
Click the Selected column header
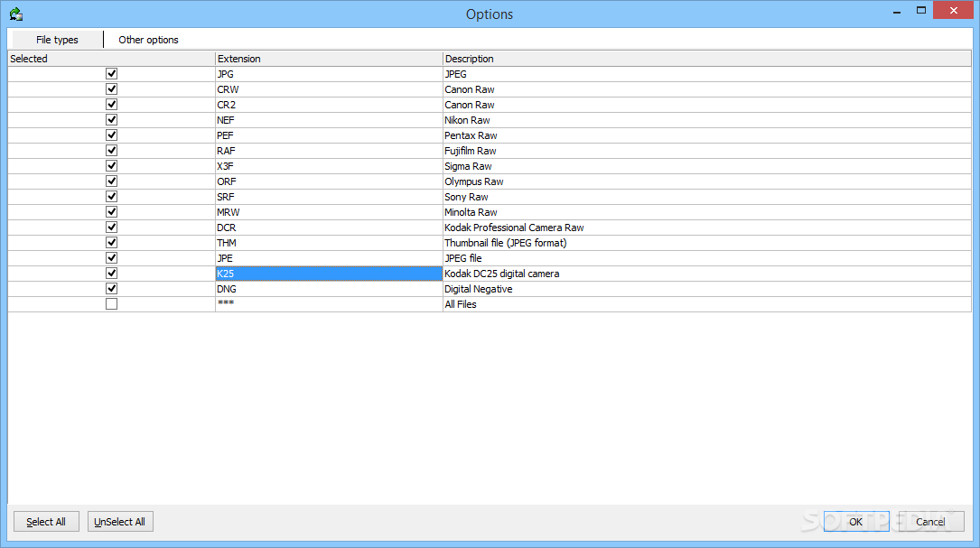(111, 59)
